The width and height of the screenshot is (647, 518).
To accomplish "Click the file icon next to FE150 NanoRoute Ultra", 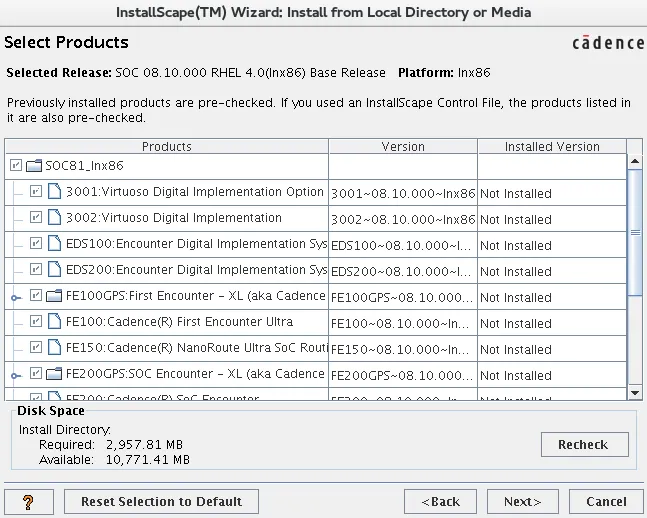I will [x=55, y=348].
